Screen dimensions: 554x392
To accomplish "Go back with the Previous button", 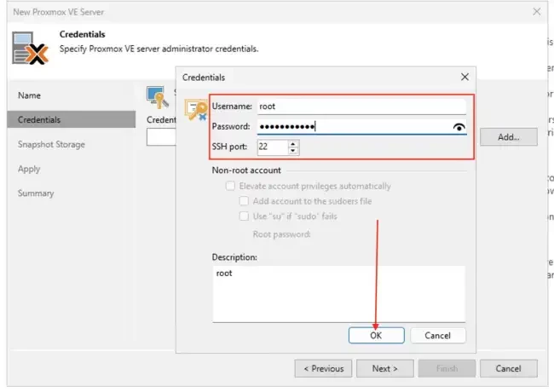I will pos(323,368).
